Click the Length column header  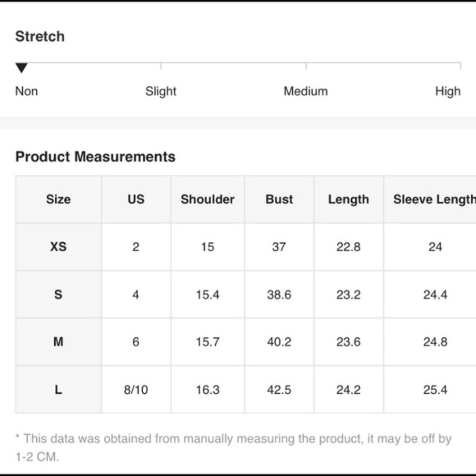[348, 199]
